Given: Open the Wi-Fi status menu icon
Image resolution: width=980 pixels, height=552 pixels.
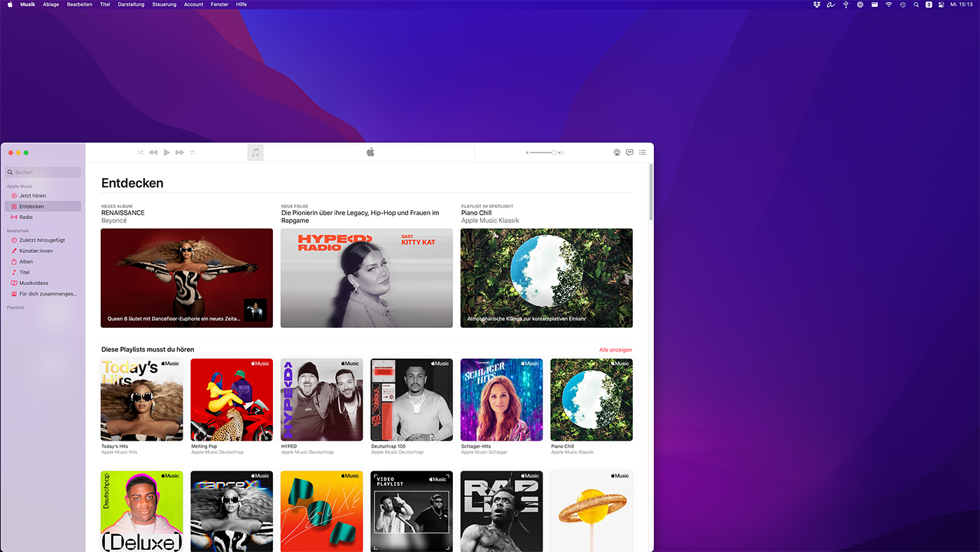Looking at the screenshot, I should pos(889,4).
